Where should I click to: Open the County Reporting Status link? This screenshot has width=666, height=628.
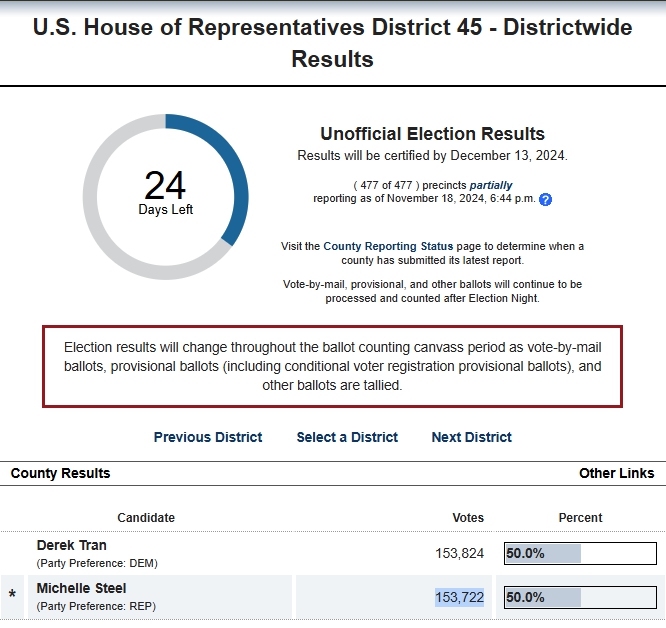point(388,246)
